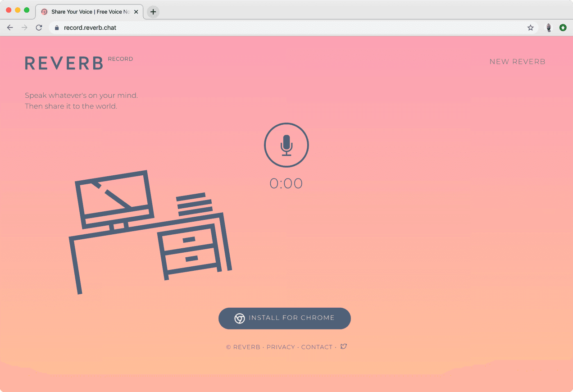Open the Twitter bird icon link
The width and height of the screenshot is (573, 392).
(344, 346)
